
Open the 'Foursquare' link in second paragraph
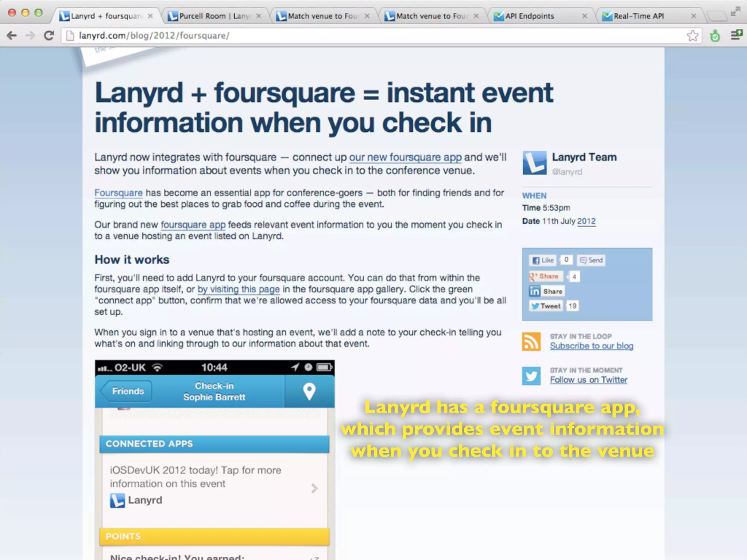coord(119,193)
